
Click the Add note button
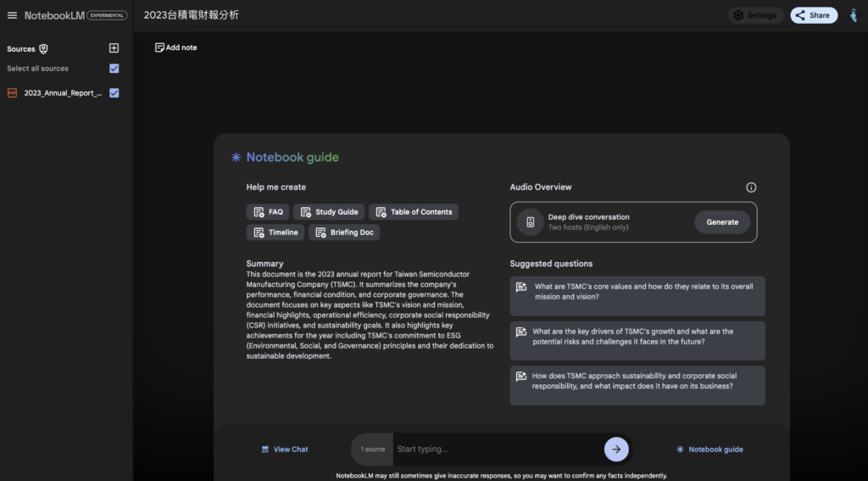coord(176,48)
